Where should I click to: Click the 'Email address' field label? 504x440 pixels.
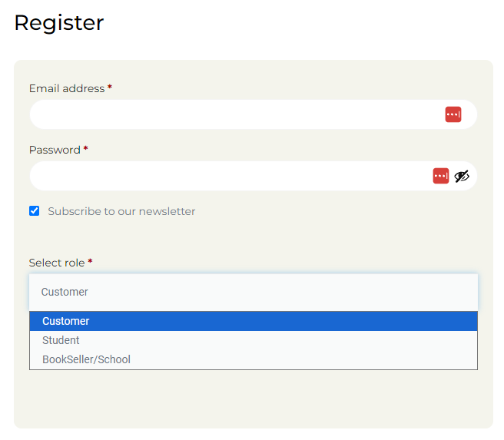(67, 88)
